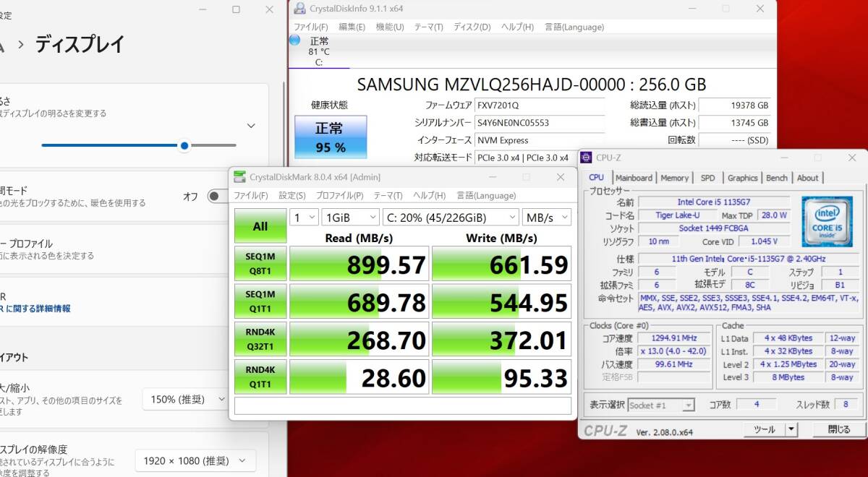Click the 95.33 write value
Image resolution: width=868 pixels, height=477 pixels.
tap(502, 377)
